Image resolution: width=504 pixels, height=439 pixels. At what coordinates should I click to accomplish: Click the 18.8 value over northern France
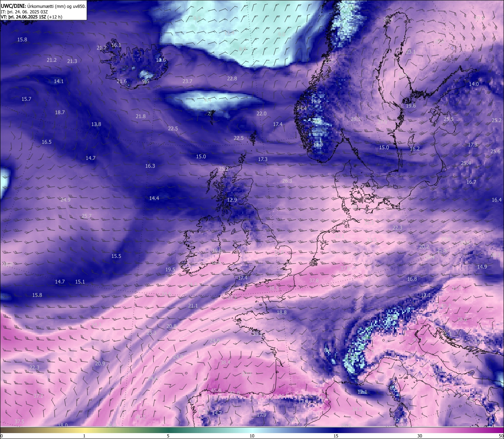[282, 313]
